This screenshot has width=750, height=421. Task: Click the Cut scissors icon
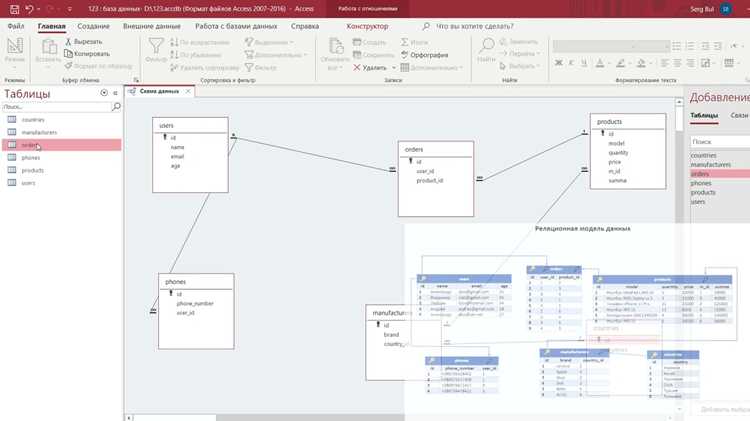pos(68,42)
